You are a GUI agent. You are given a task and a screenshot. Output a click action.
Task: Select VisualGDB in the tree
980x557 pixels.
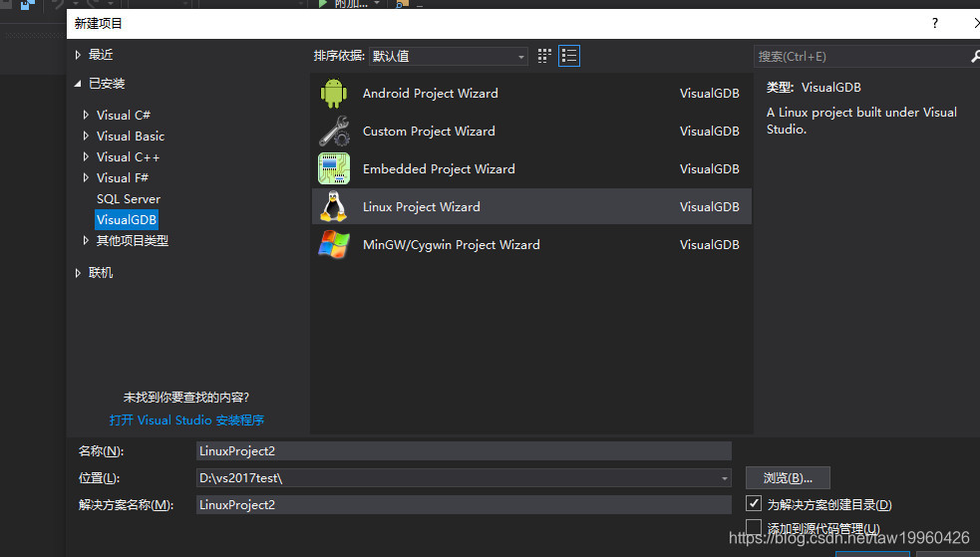(x=127, y=220)
